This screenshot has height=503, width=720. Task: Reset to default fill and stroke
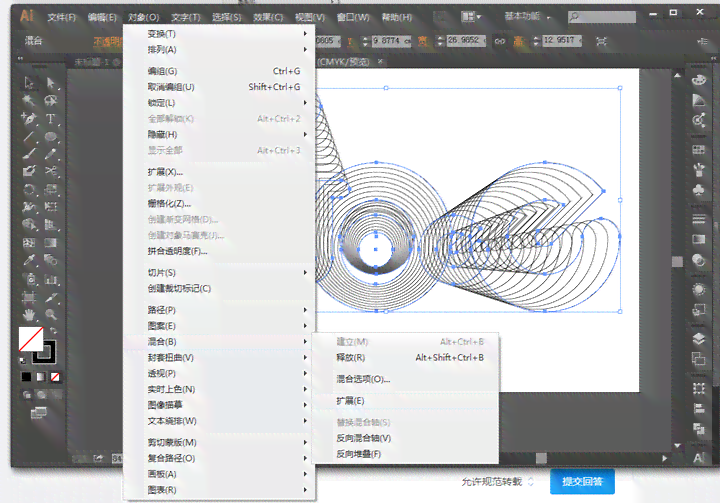[23, 360]
